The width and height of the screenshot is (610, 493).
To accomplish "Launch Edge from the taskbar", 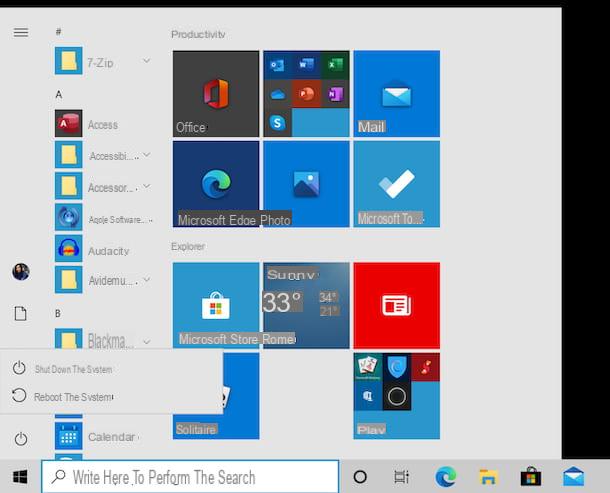I will (445, 477).
